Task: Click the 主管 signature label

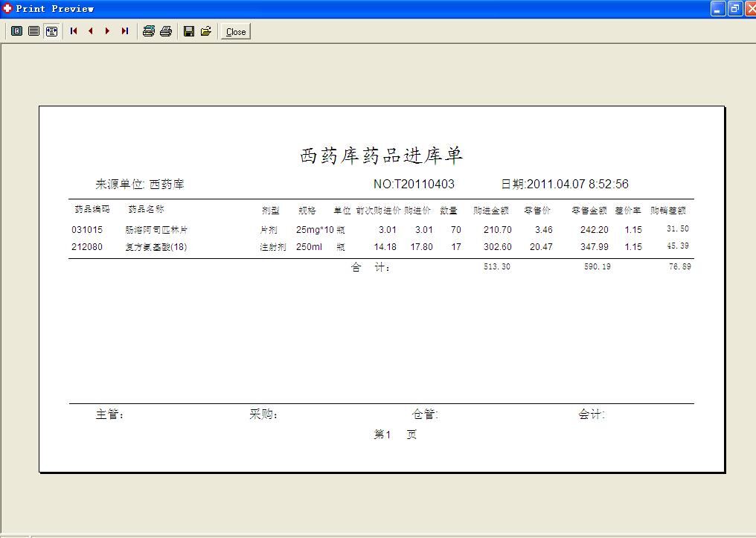Action: tap(109, 414)
